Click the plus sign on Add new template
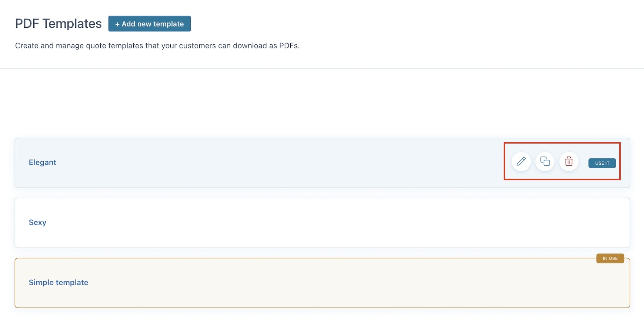Viewport: 644px width, 333px height. (x=117, y=24)
